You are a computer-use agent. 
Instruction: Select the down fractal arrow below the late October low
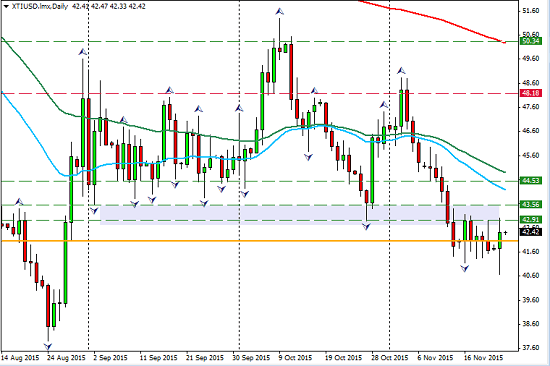tap(367, 227)
